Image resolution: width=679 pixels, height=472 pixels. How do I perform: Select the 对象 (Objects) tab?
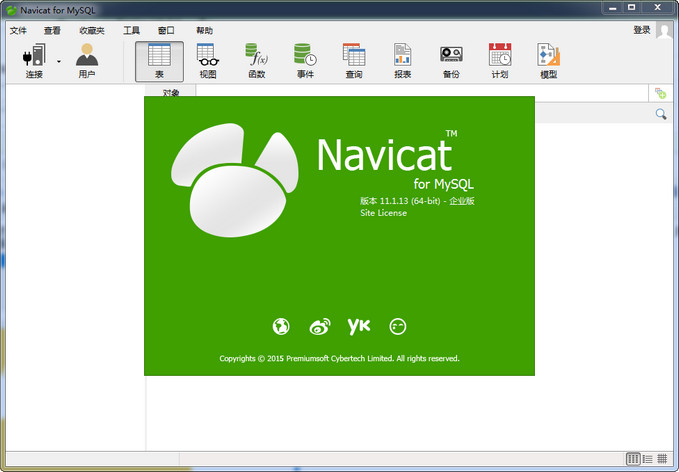click(171, 93)
